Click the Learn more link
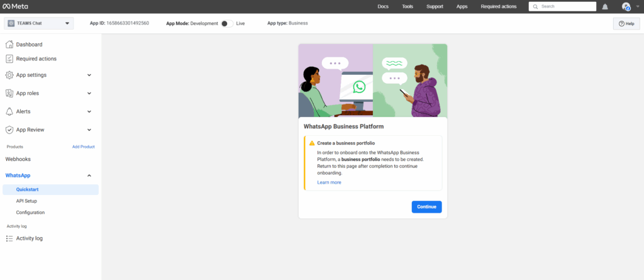 329,182
